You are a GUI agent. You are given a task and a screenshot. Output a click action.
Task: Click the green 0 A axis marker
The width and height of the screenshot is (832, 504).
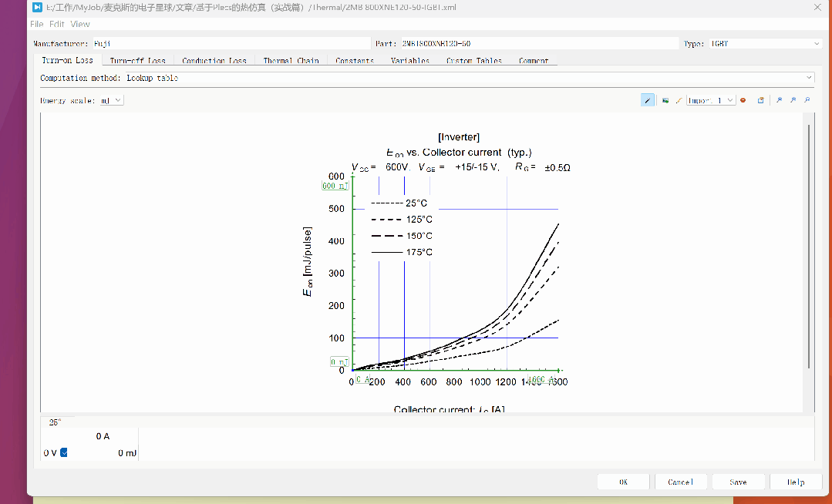[x=363, y=379]
